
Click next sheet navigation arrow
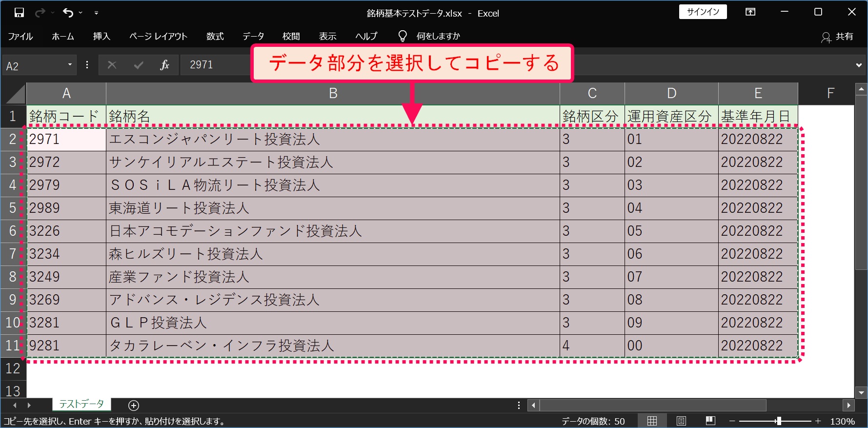[x=29, y=405]
